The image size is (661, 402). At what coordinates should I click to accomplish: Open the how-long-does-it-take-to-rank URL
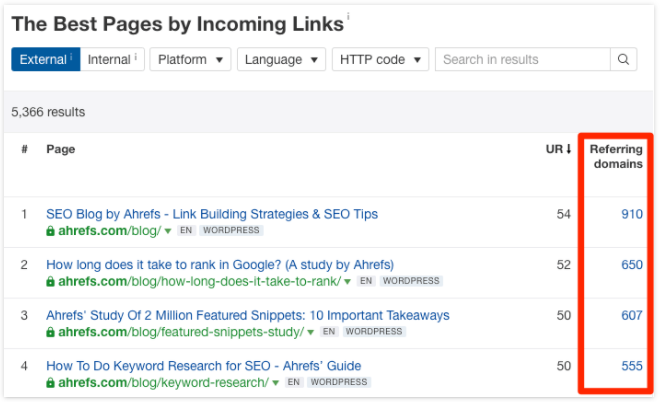[x=199, y=281]
